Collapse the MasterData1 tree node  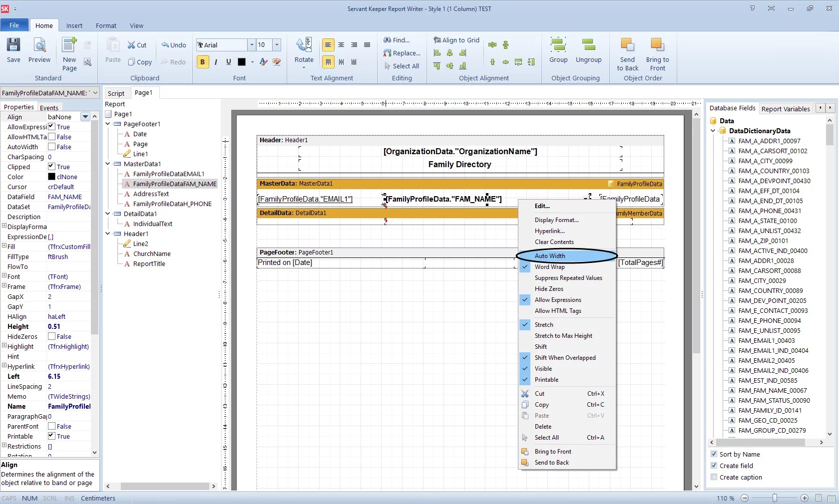pos(108,164)
